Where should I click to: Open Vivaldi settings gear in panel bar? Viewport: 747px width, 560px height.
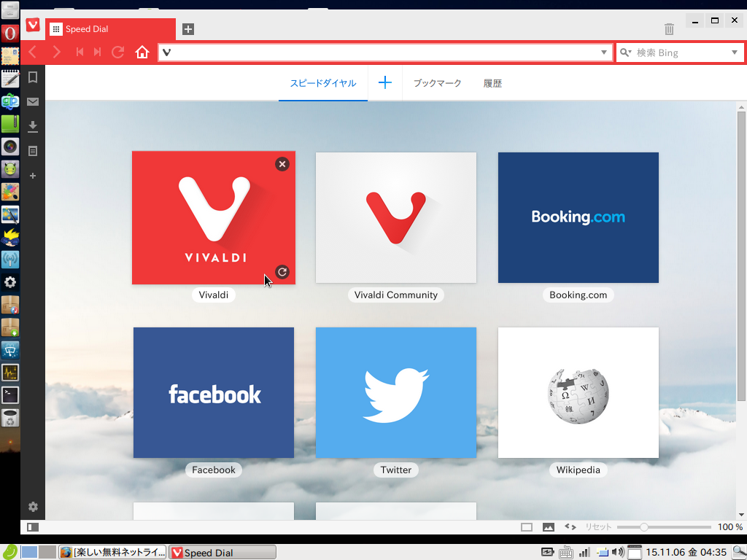33,507
